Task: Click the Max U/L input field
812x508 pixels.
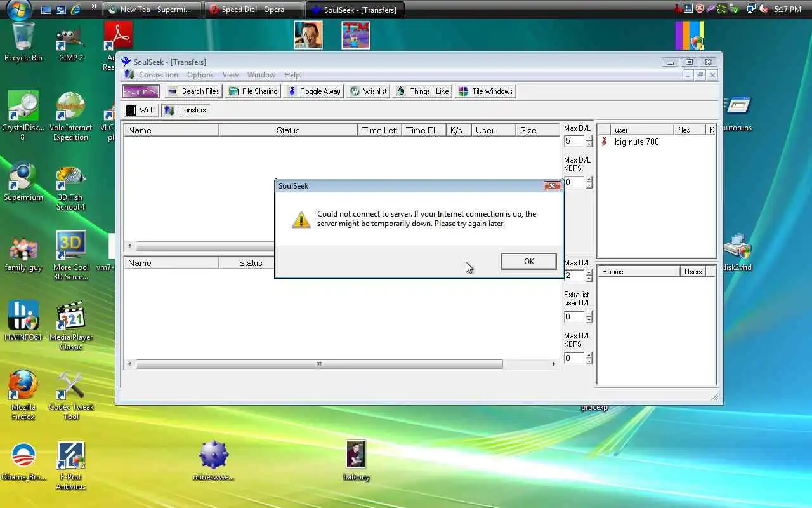Action: (574, 276)
